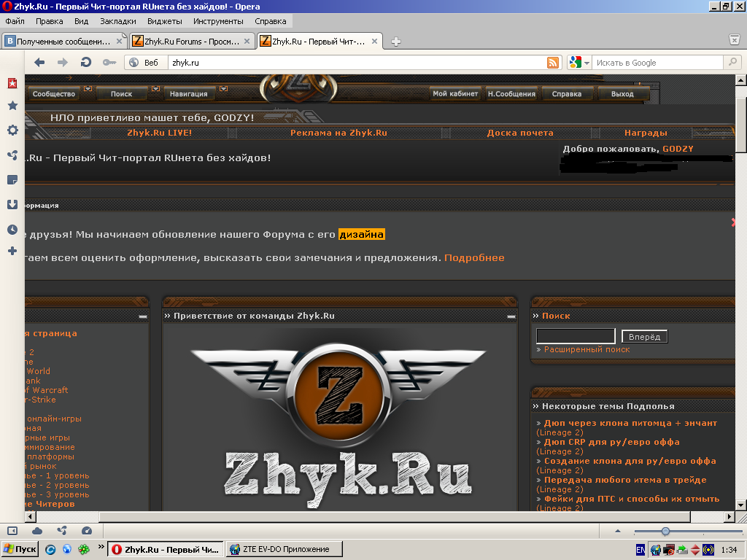Open Н.Сообщения in site header
Screen dimensions: 747x560
click(511, 94)
